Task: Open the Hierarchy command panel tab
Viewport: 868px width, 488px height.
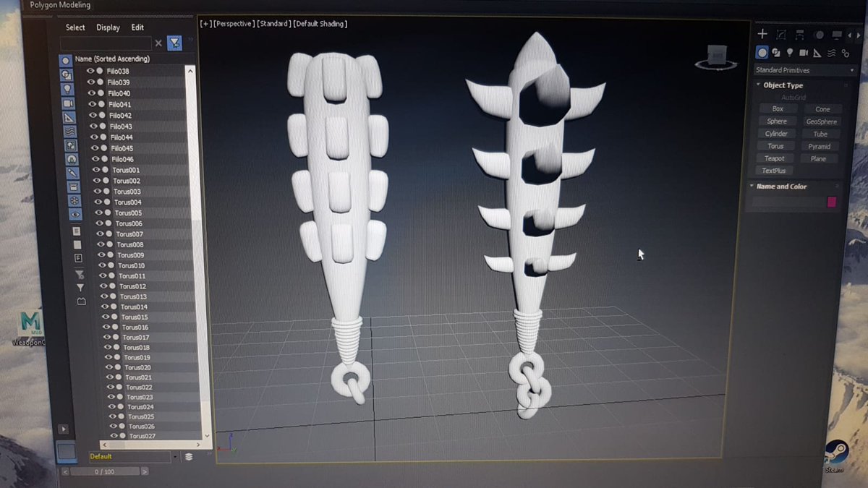Action: click(x=800, y=35)
